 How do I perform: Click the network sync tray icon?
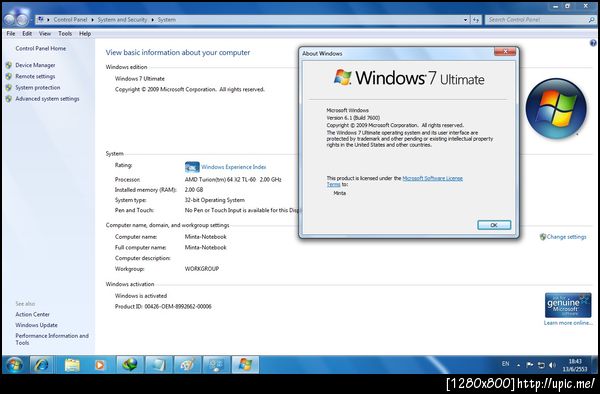541,365
